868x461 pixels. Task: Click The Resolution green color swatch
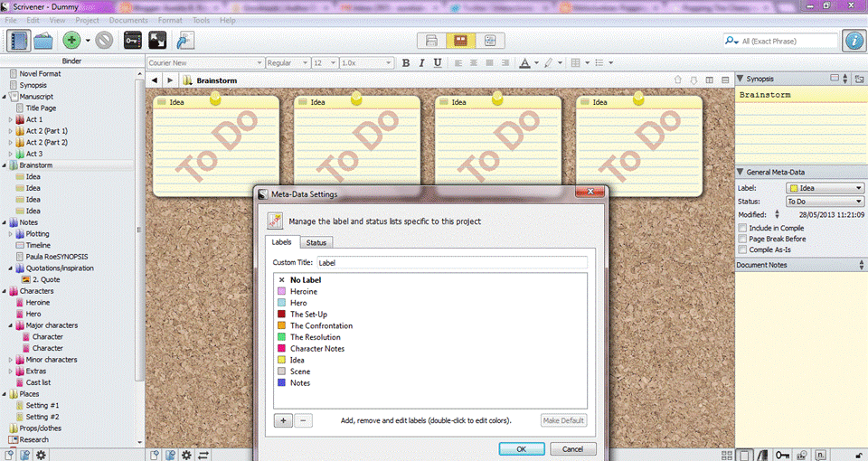(x=282, y=336)
